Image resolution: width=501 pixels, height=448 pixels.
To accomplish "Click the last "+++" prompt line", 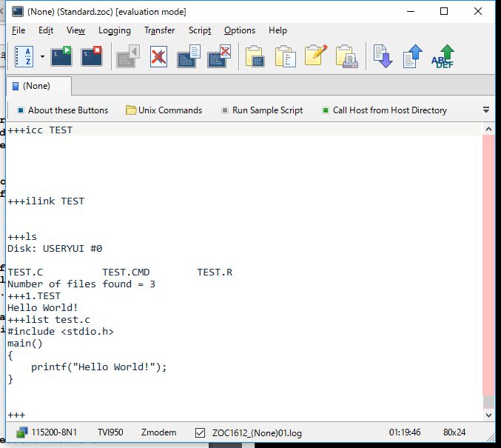I will click(16, 415).
